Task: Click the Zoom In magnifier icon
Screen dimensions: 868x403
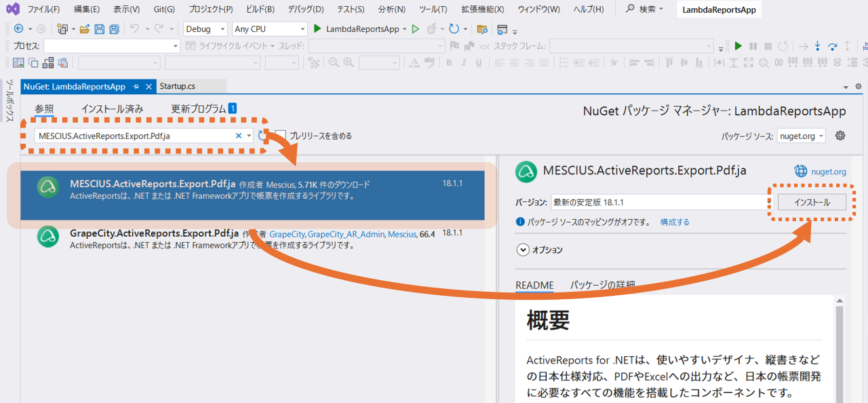Action: [x=349, y=63]
